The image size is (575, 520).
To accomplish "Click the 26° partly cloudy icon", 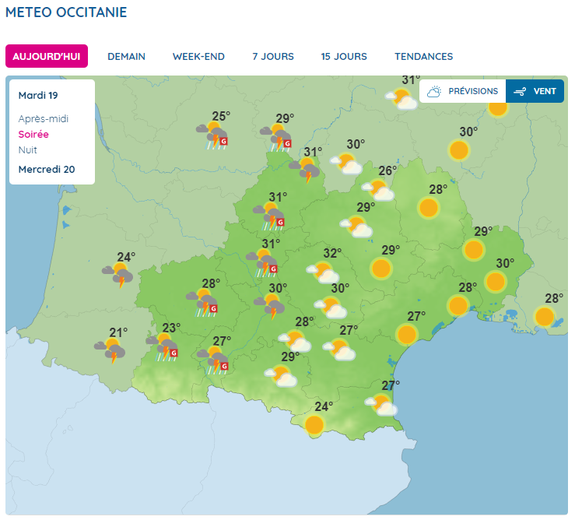I will (378, 190).
